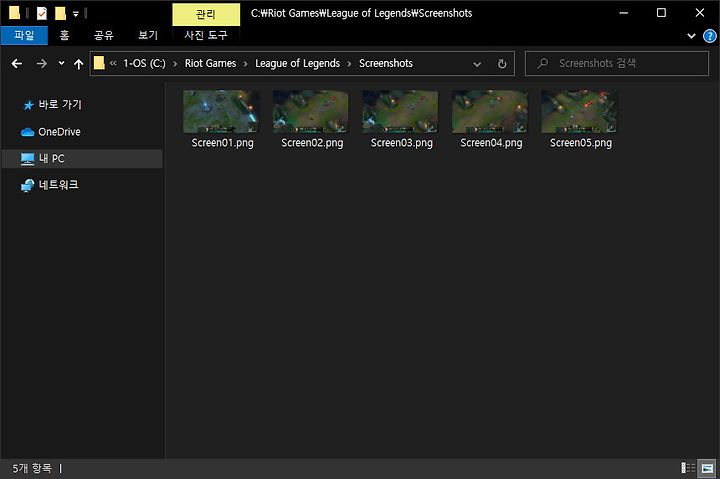Select Screen05.png thumbnail
Viewport: 720px width, 479px height.
(x=579, y=111)
